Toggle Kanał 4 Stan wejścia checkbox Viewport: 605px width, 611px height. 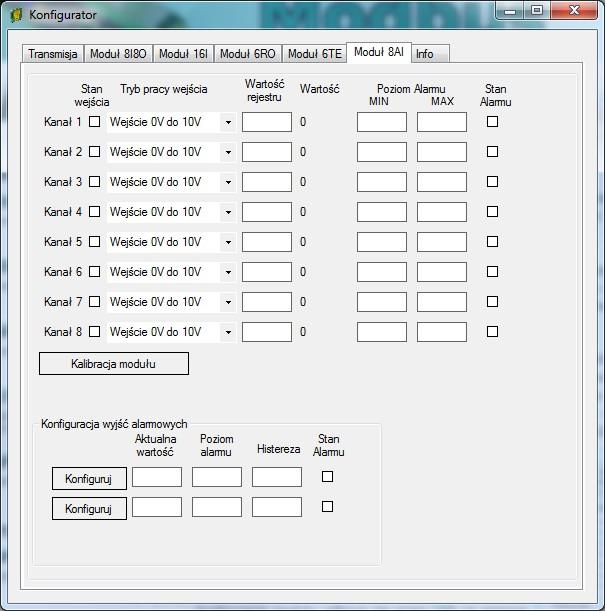[x=94, y=212]
